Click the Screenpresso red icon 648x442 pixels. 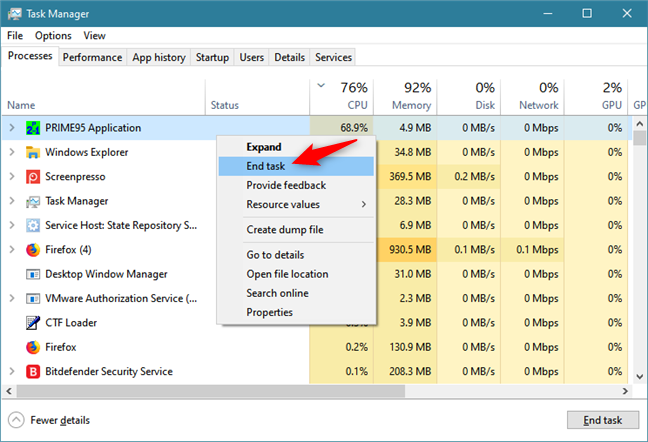(x=33, y=177)
